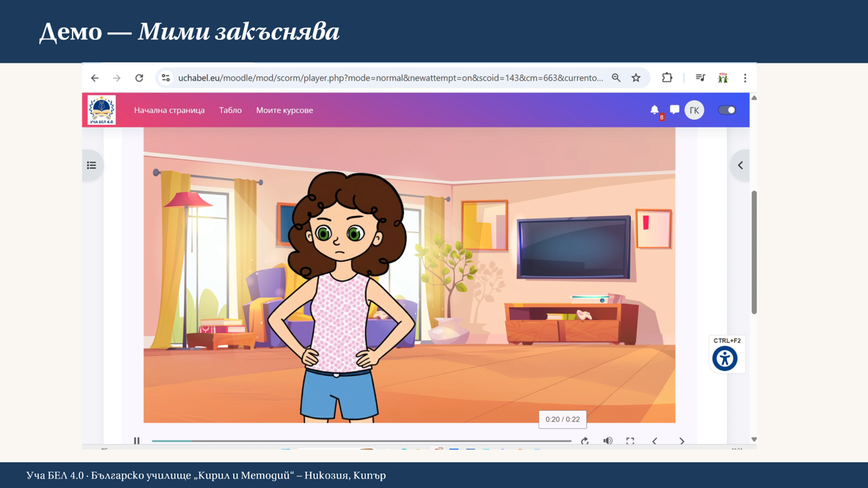The height and width of the screenshot is (488, 868).
Task: Toggle the edit mode switch
Action: point(727,110)
